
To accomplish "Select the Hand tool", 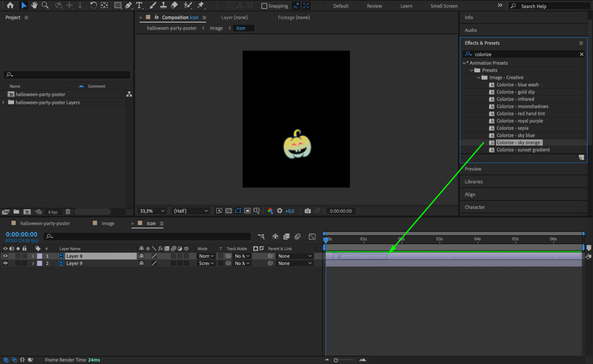I will coord(34,5).
